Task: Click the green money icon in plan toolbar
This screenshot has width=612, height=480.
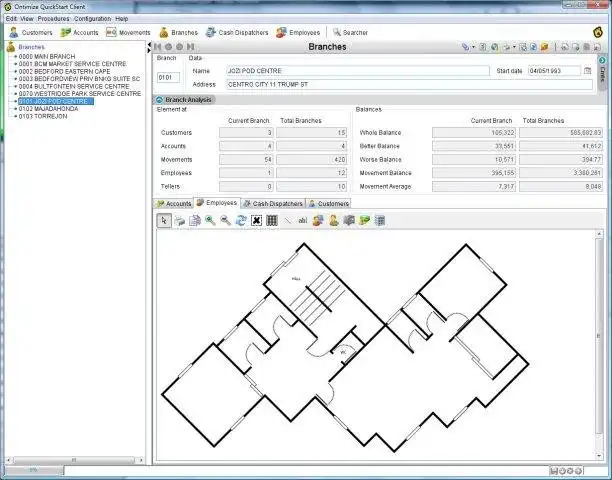Action: (x=365, y=220)
